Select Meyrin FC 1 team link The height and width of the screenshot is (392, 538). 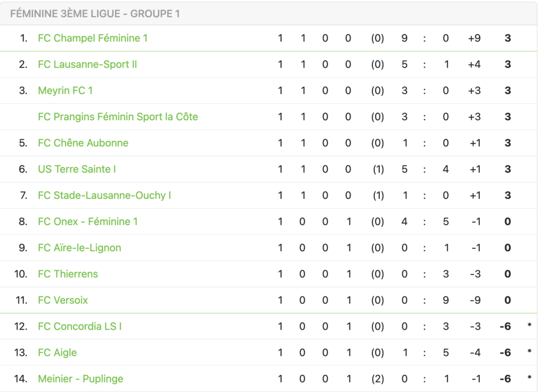coord(65,90)
